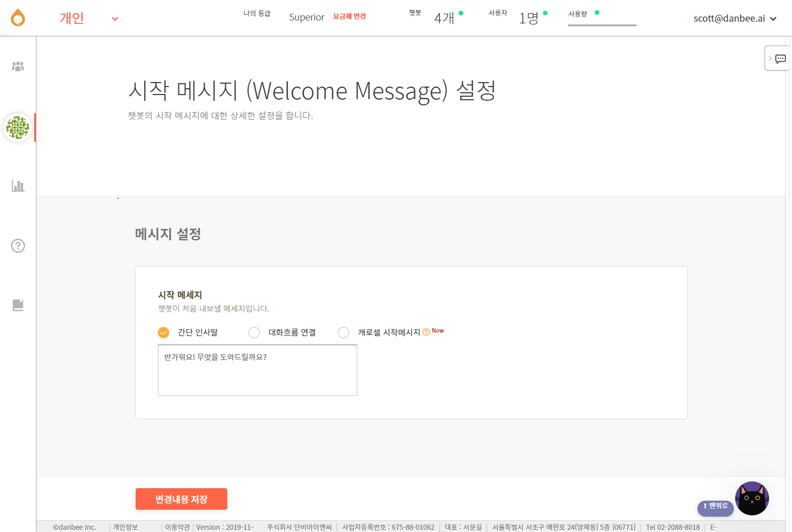This screenshot has width=792, height=532.
Task: Click the 챗봇 4개 count
Action: [x=444, y=18]
